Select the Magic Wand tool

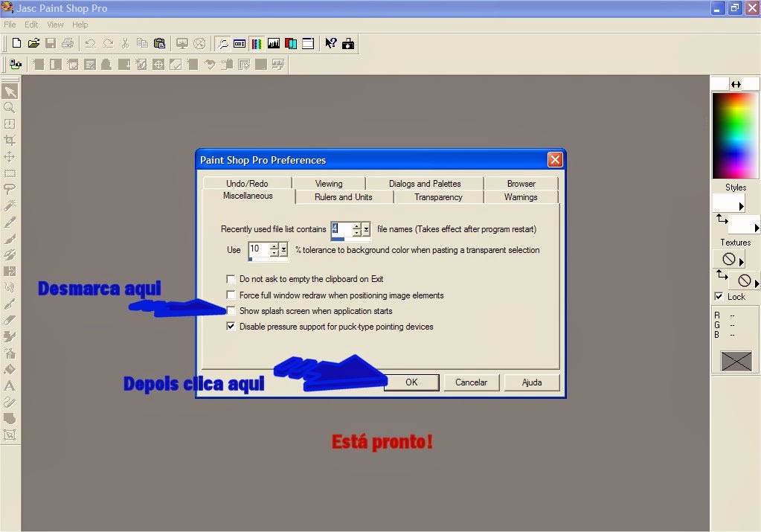(x=10, y=206)
